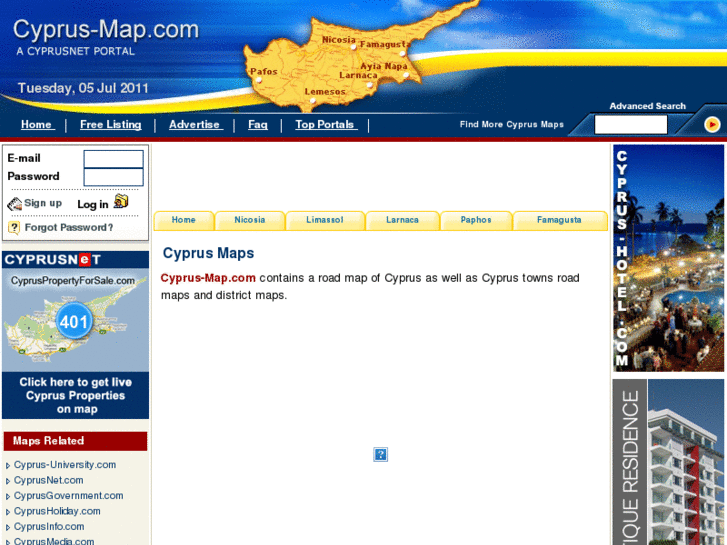Click Pafos on the header Cyprus map
Screen dimensions: 727x545
point(264,71)
